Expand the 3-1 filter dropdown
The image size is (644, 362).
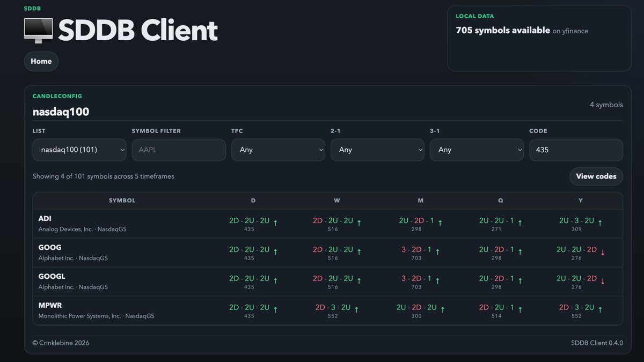tap(477, 150)
